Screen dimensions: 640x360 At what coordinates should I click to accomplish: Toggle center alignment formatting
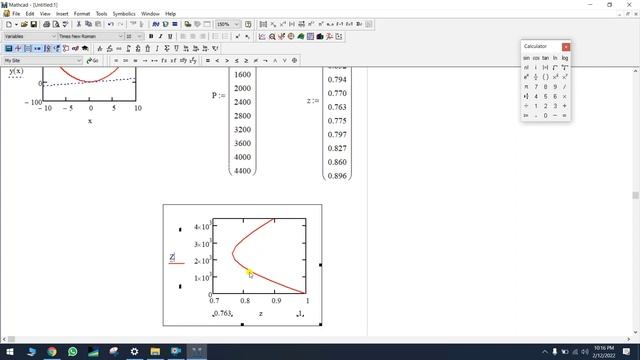(193, 37)
